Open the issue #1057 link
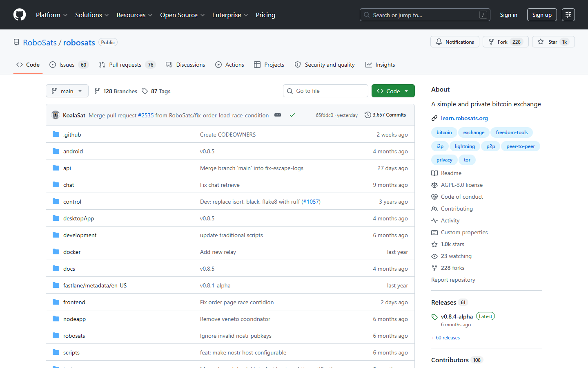This screenshot has height=368, width=588. [311, 202]
